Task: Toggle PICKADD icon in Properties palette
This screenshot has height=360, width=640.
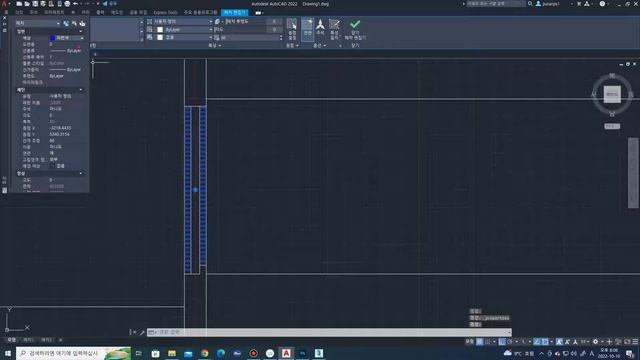Action: (66, 23)
